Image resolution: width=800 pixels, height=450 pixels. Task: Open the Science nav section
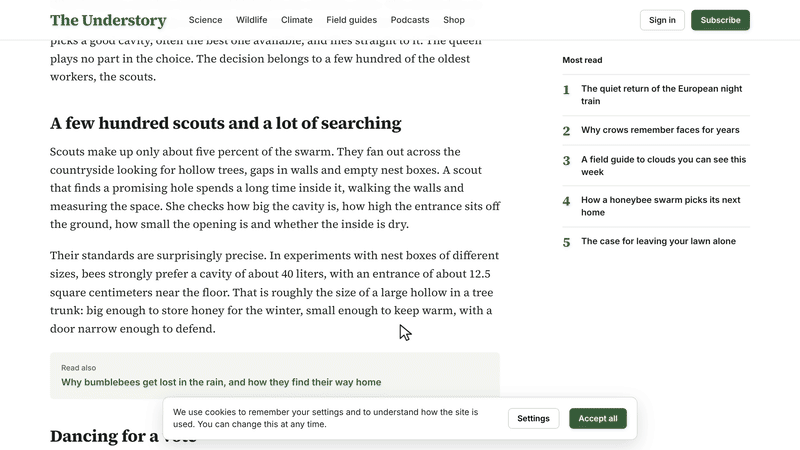click(x=205, y=20)
